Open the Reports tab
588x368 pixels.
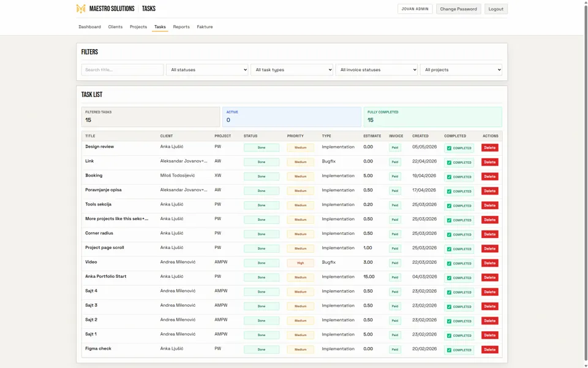point(181,26)
